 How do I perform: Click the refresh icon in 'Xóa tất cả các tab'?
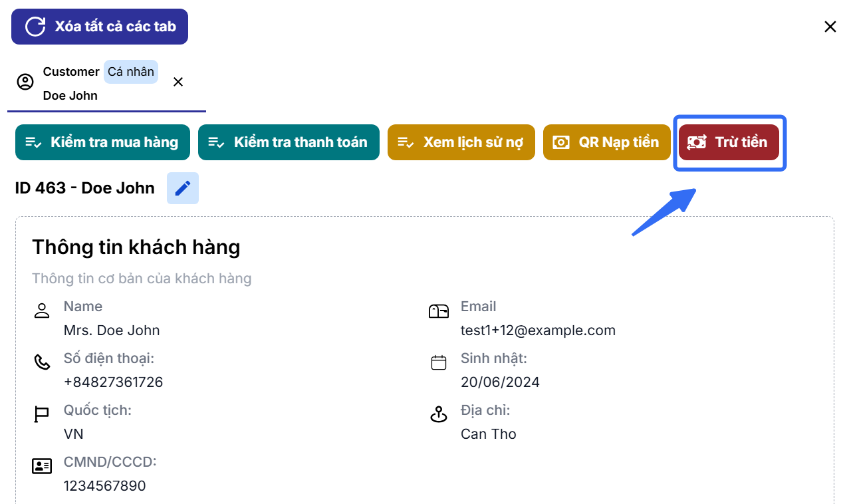point(35,27)
